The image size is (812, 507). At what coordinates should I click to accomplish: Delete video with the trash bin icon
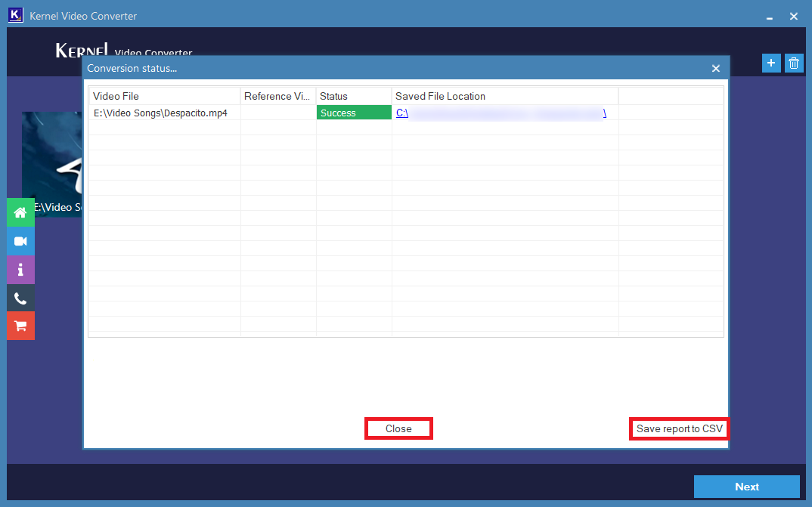tap(794, 63)
